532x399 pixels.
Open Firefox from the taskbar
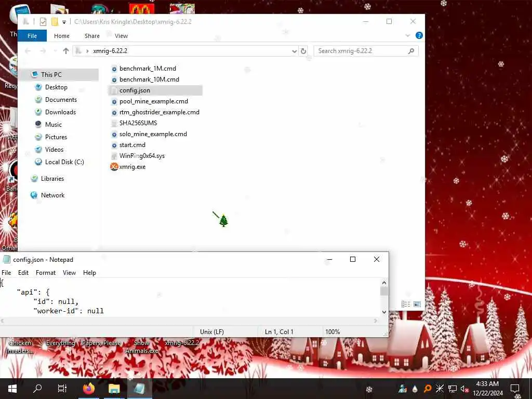click(x=89, y=389)
